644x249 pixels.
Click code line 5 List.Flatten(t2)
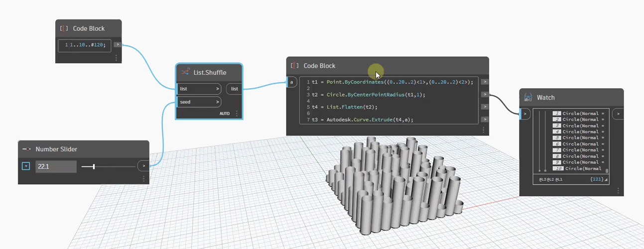point(345,107)
